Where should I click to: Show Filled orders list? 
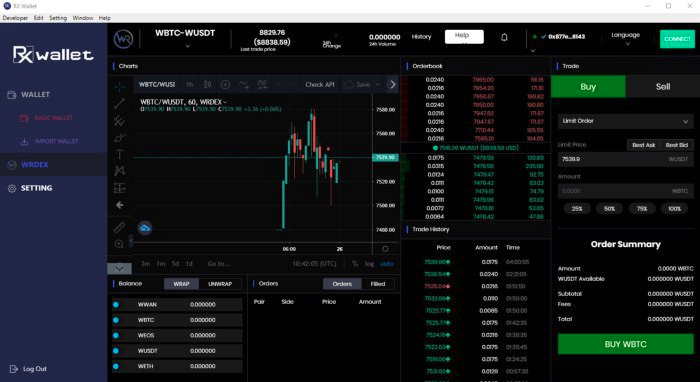[378, 284]
